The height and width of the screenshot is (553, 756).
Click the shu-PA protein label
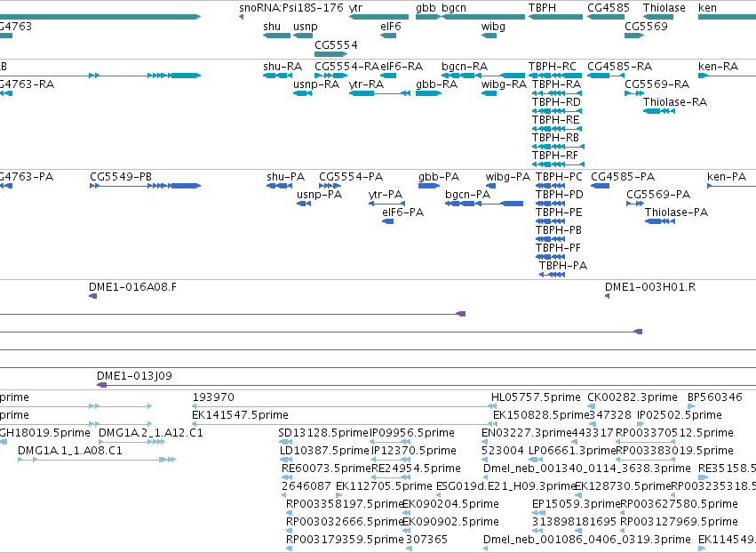pyautogui.click(x=285, y=177)
